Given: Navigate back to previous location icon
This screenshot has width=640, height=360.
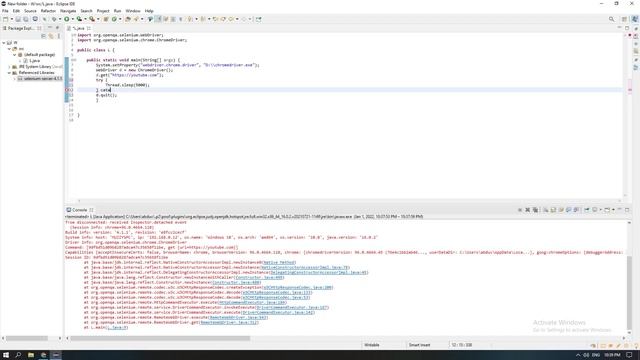Looking at the screenshot, I should 231,19.
